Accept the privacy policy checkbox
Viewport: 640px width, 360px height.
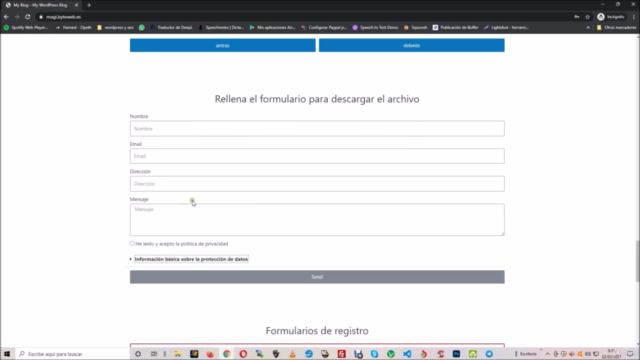pos(132,244)
